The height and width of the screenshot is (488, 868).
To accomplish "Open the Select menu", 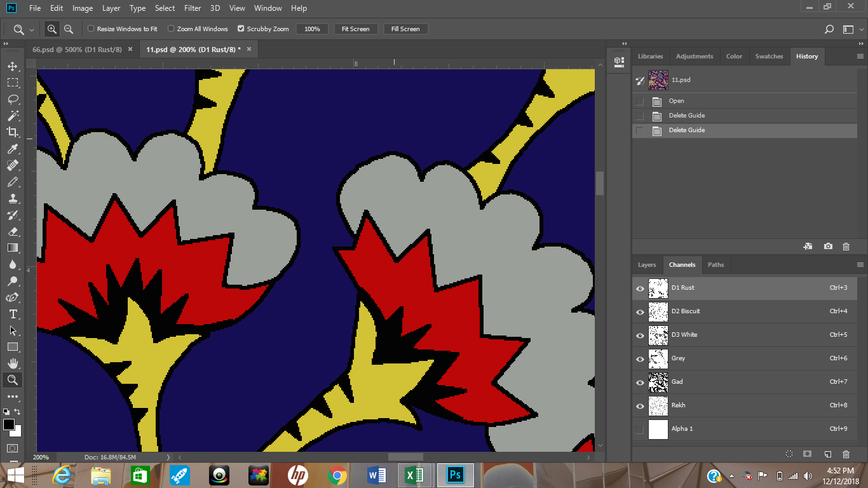I will click(165, 8).
